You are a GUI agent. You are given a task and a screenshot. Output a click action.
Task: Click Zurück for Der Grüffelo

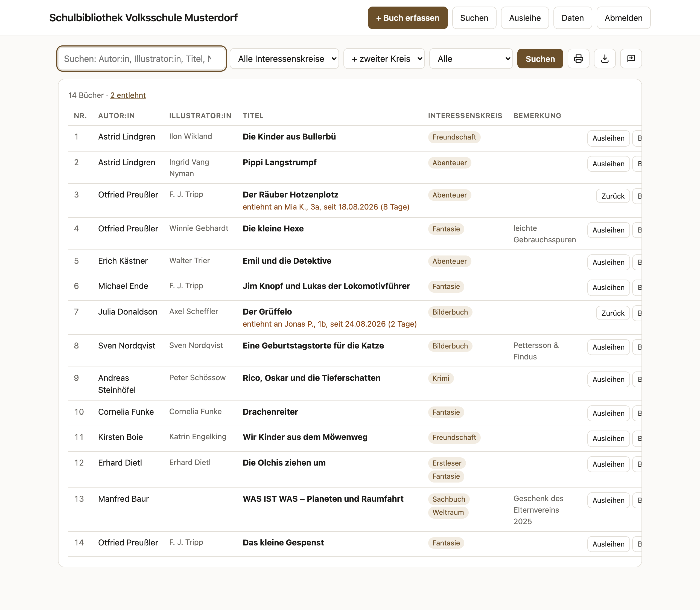[x=612, y=313]
